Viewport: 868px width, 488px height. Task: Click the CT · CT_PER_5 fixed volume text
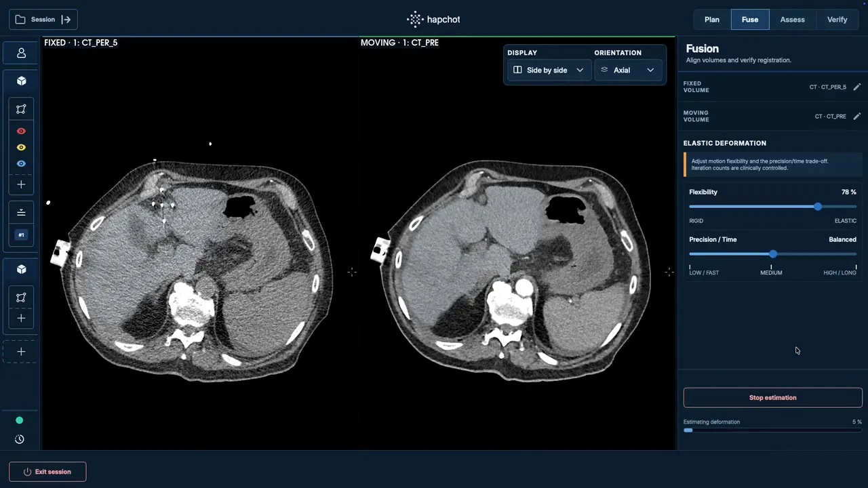tap(827, 87)
